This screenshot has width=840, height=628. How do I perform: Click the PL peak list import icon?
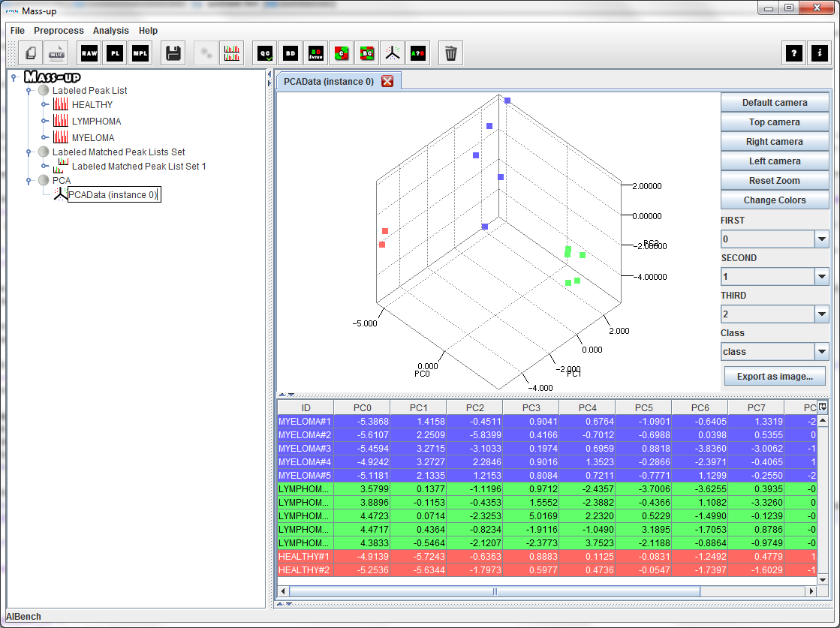coord(115,53)
